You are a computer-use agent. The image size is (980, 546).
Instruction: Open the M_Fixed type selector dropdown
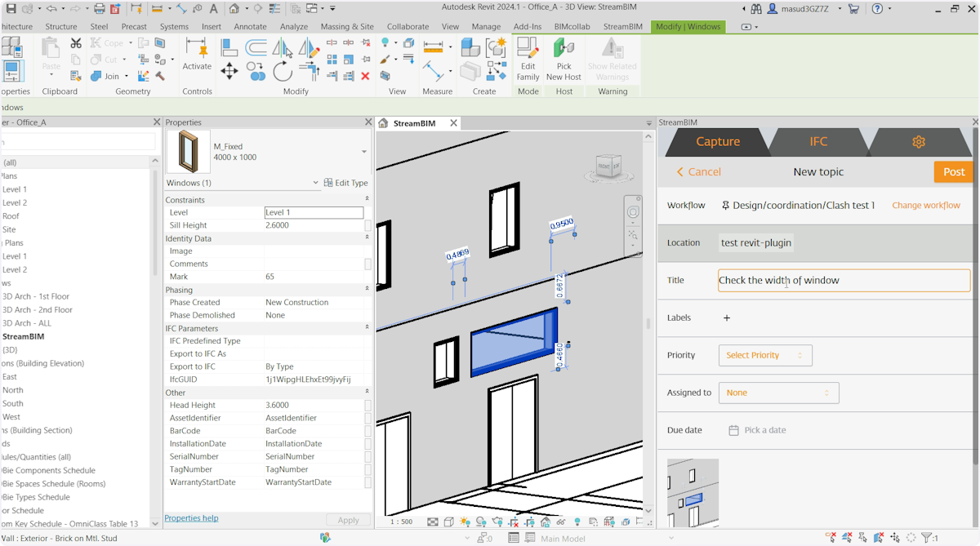[x=363, y=152]
